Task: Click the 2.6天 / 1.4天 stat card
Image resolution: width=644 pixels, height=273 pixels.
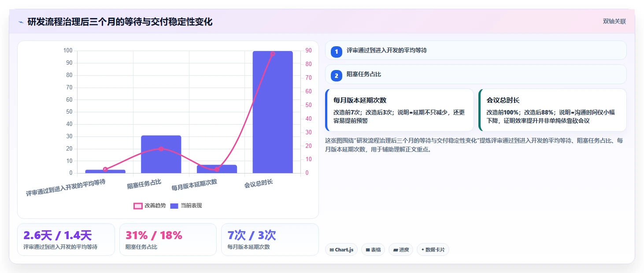Action: pyautogui.click(x=66, y=240)
